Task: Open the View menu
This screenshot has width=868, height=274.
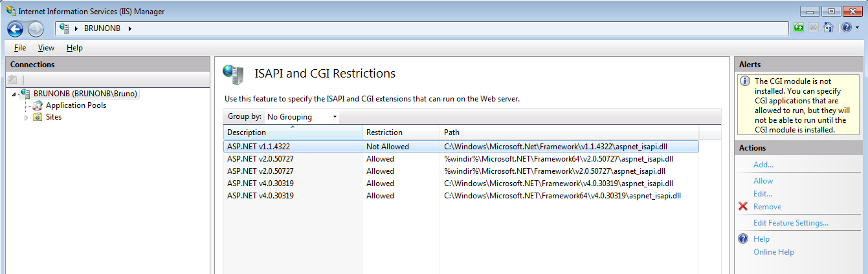Action: click(46, 48)
